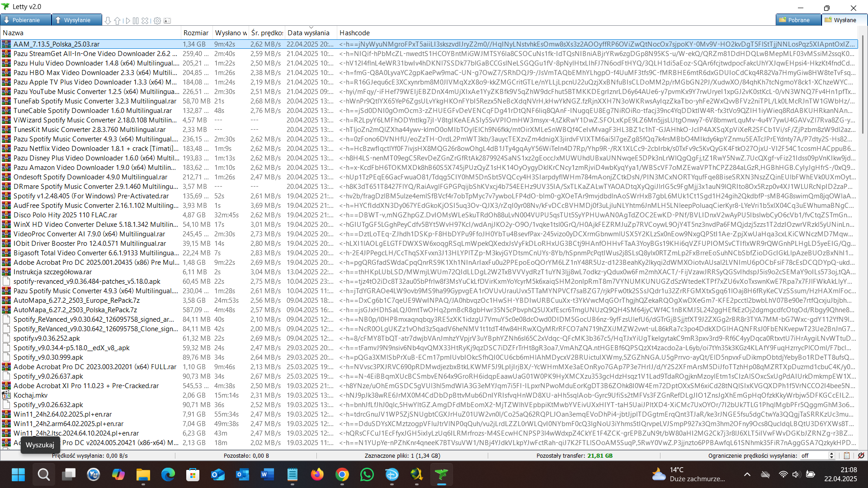Screen dimensions: 868x488
Task: Launch Microsoft Edge from the taskbar
Action: [x=168, y=474]
